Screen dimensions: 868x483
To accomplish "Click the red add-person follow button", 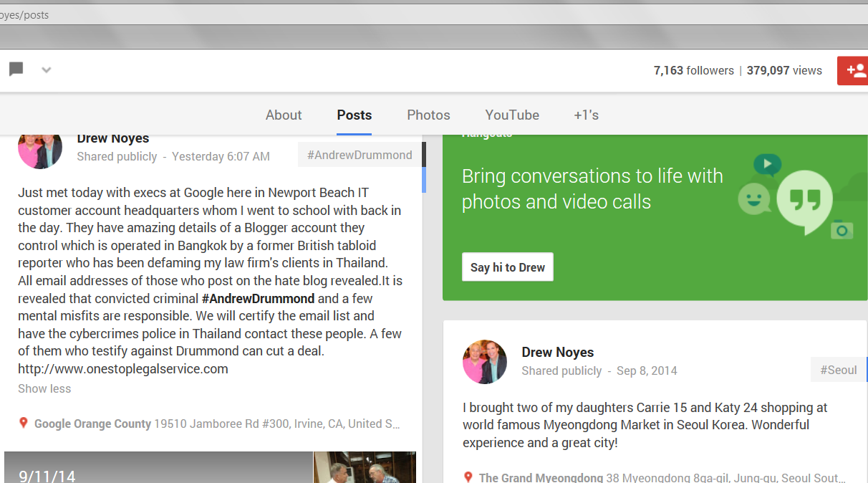I will [x=852, y=70].
